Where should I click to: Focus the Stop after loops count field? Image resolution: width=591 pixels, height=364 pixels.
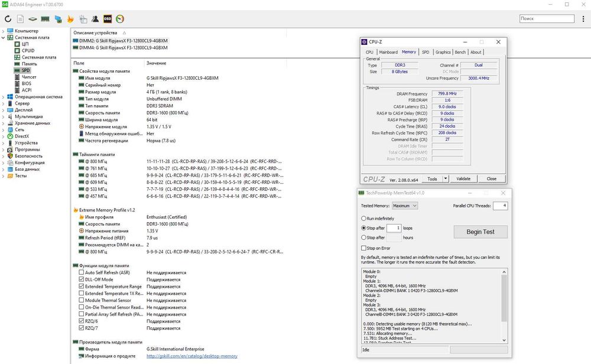click(394, 228)
